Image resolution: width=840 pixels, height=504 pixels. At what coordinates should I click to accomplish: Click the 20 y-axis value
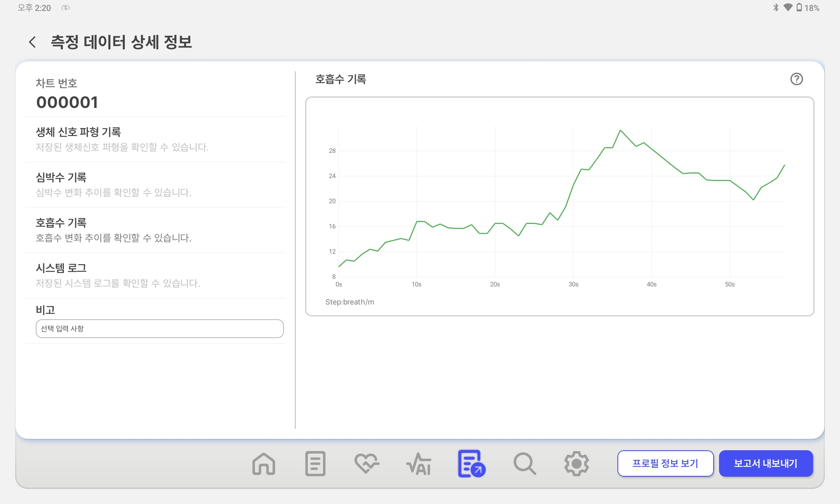click(332, 201)
